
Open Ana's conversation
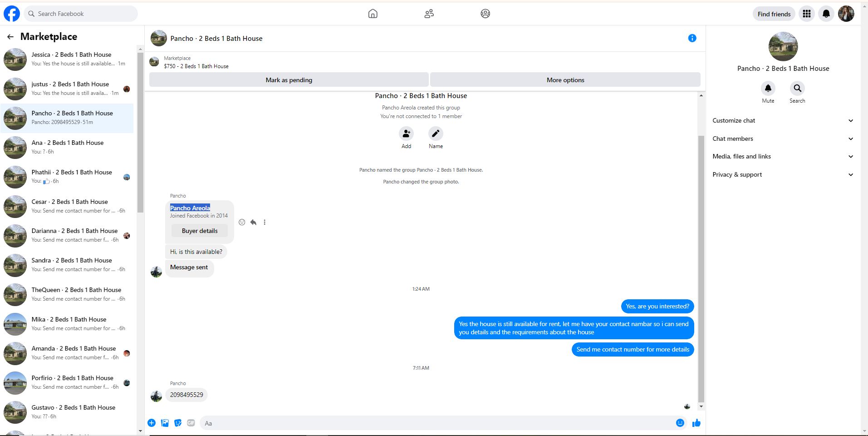pyautogui.click(x=68, y=147)
